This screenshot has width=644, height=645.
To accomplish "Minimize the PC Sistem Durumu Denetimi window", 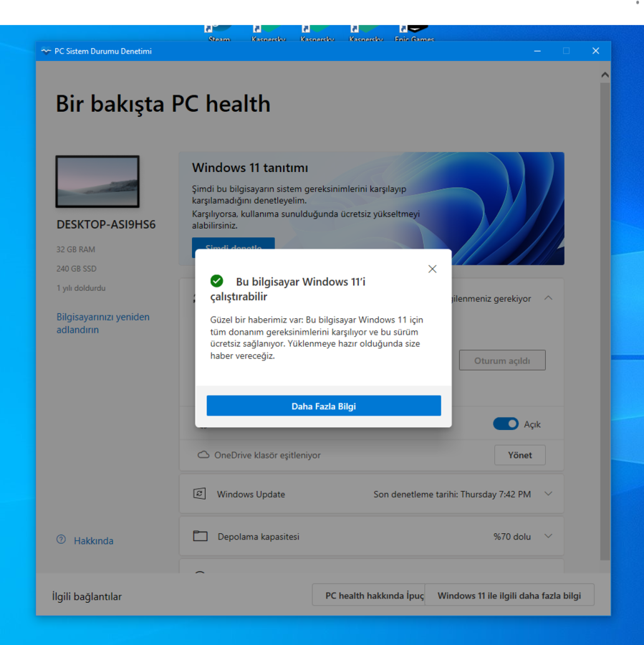I will pos(537,51).
